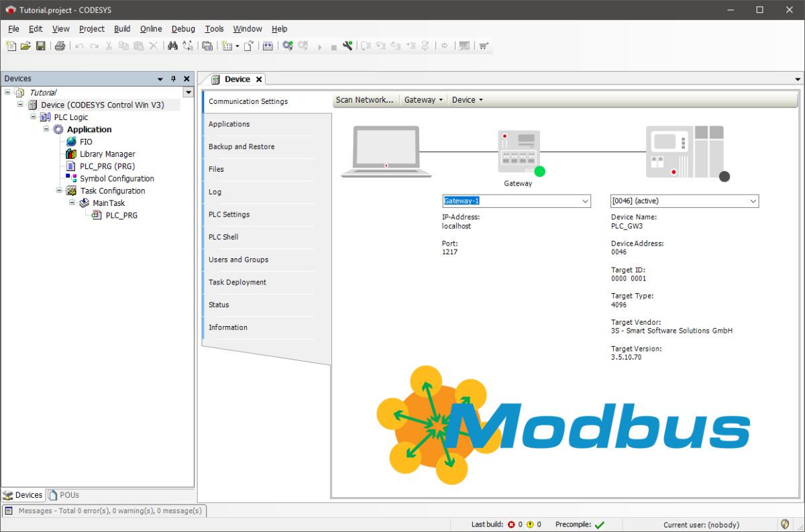Click the security shield status bar icon
Viewport: 805px width, 532px height.
pos(785,525)
